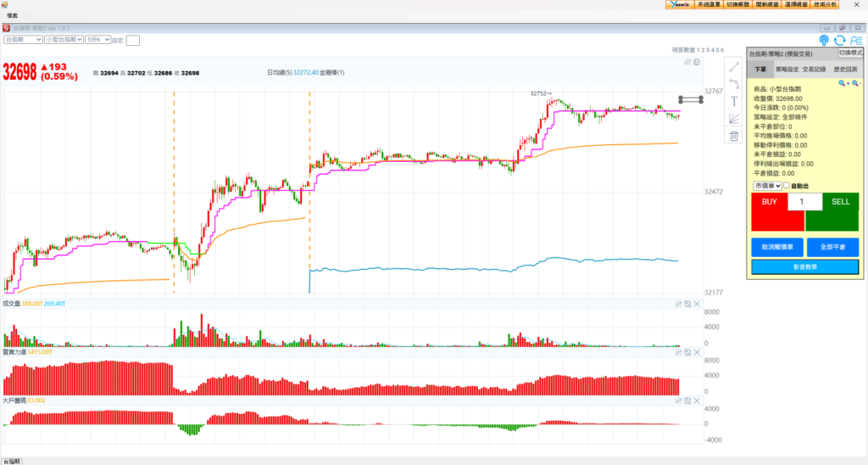Expand the 5分K timeframe dropdown
Viewport: 868px width, 465px height.
coord(97,39)
